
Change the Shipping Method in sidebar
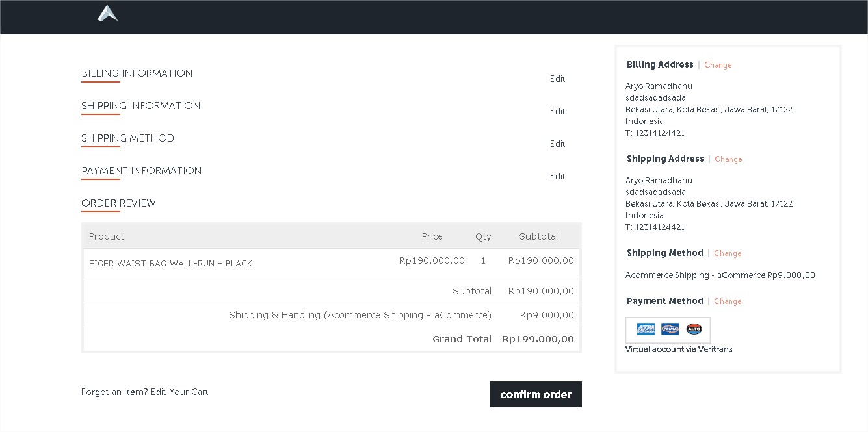coord(728,253)
